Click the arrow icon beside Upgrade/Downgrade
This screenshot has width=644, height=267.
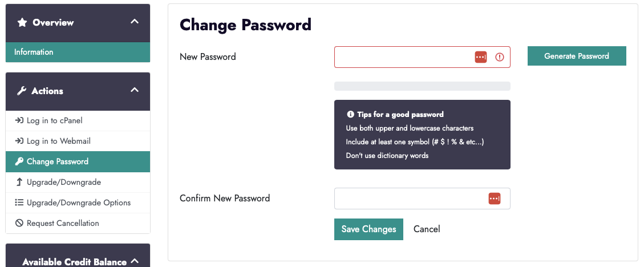[x=19, y=182]
